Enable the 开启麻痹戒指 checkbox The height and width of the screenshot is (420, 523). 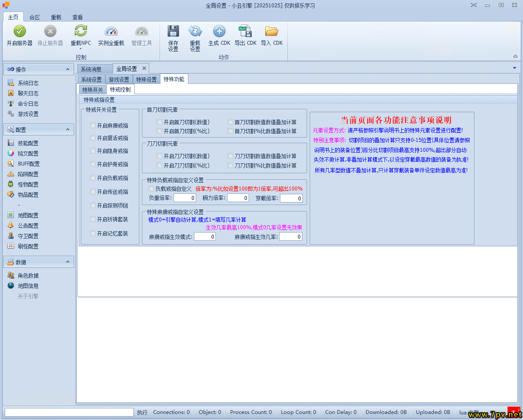tap(92, 126)
